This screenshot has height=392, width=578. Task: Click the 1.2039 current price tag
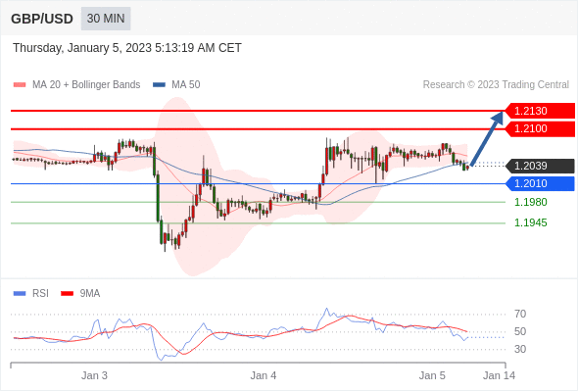[x=540, y=166]
